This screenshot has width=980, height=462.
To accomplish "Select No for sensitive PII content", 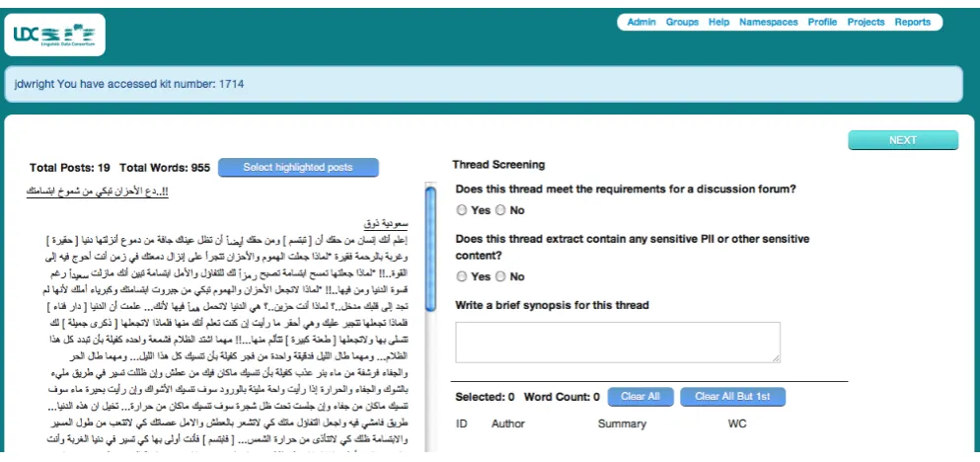I will (500, 276).
